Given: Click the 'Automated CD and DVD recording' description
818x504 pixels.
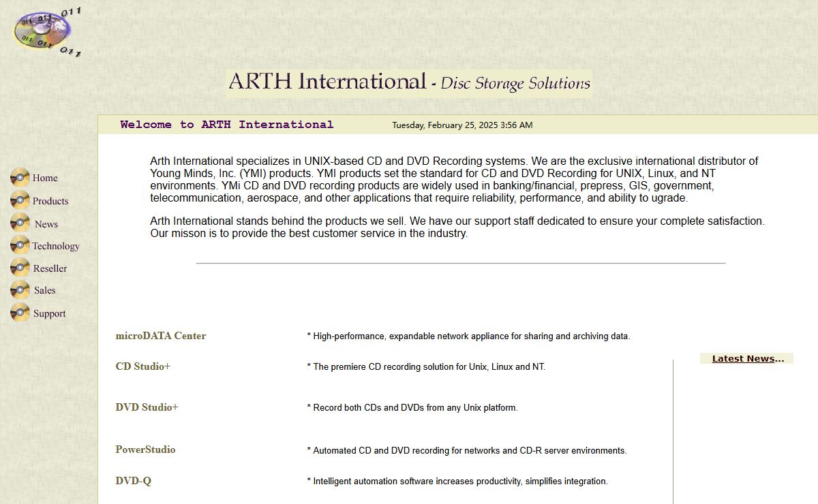Looking at the screenshot, I should 467,451.
